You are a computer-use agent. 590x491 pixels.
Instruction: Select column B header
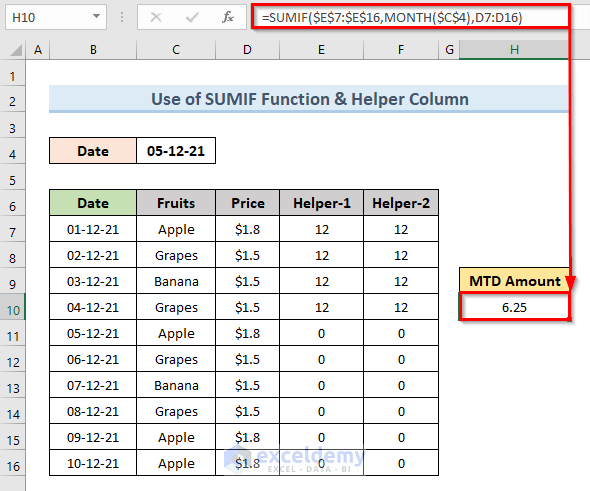pyautogui.click(x=93, y=50)
